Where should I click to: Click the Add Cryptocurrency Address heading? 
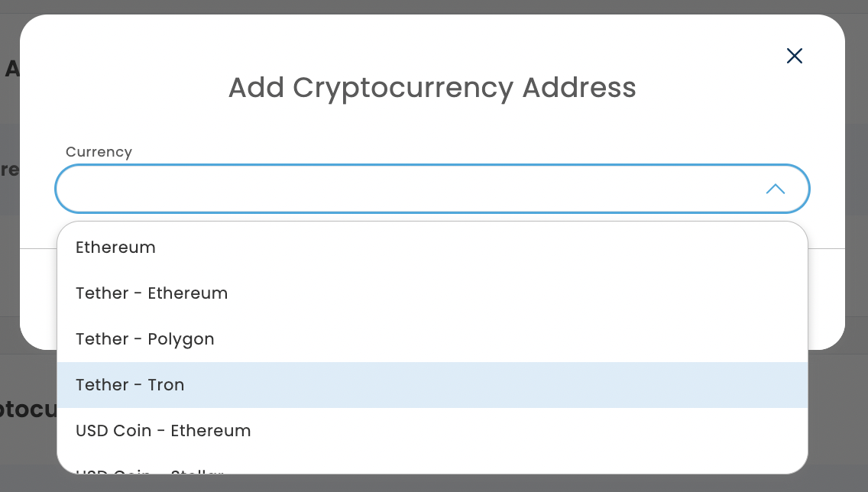432,88
